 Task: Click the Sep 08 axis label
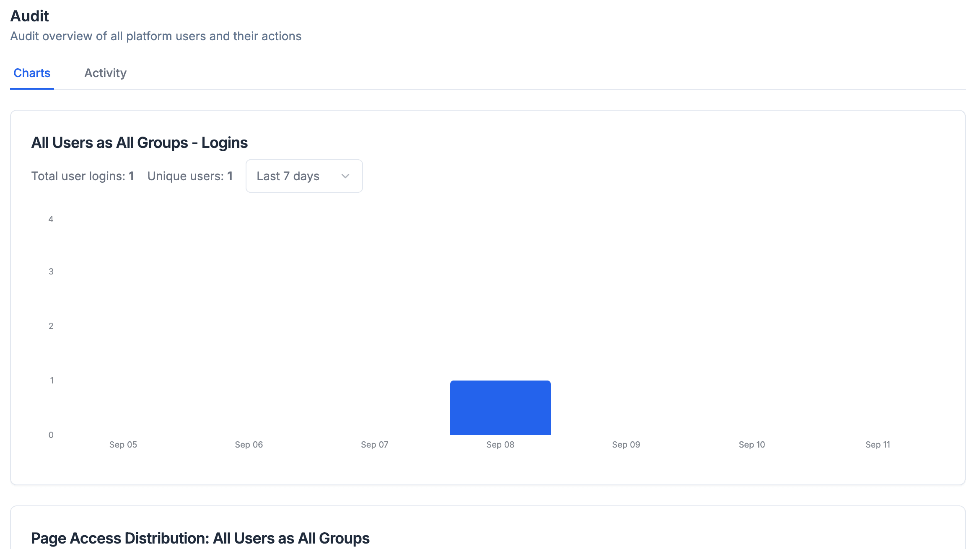500,445
